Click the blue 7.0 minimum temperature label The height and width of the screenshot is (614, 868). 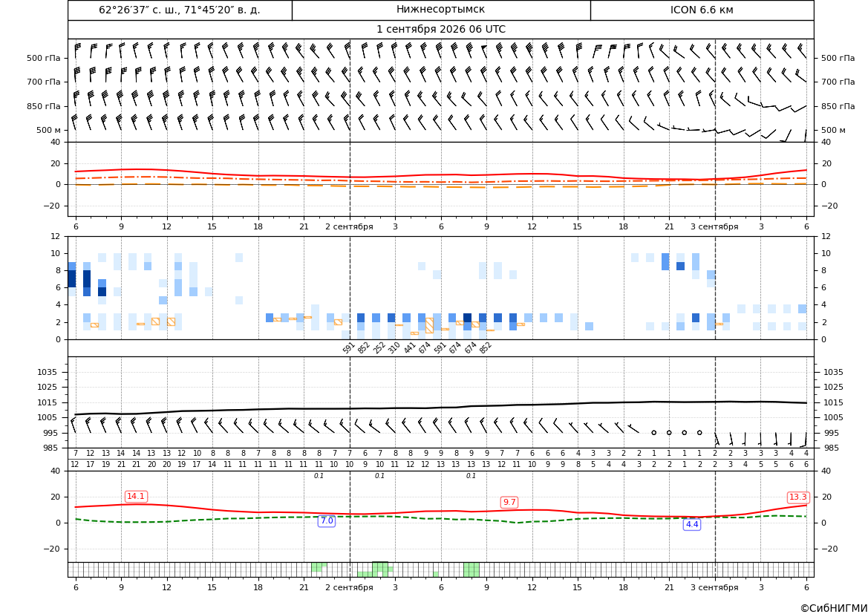(x=327, y=521)
